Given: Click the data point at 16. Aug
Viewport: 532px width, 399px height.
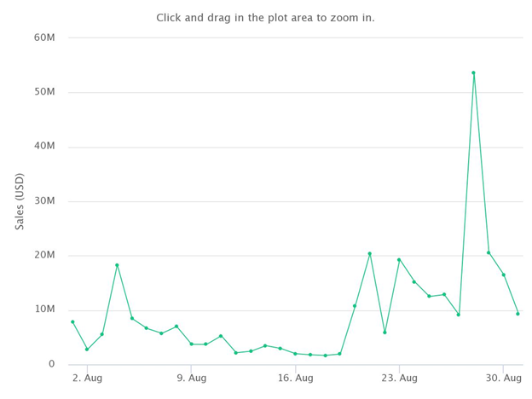Looking at the screenshot, I should coord(295,354).
